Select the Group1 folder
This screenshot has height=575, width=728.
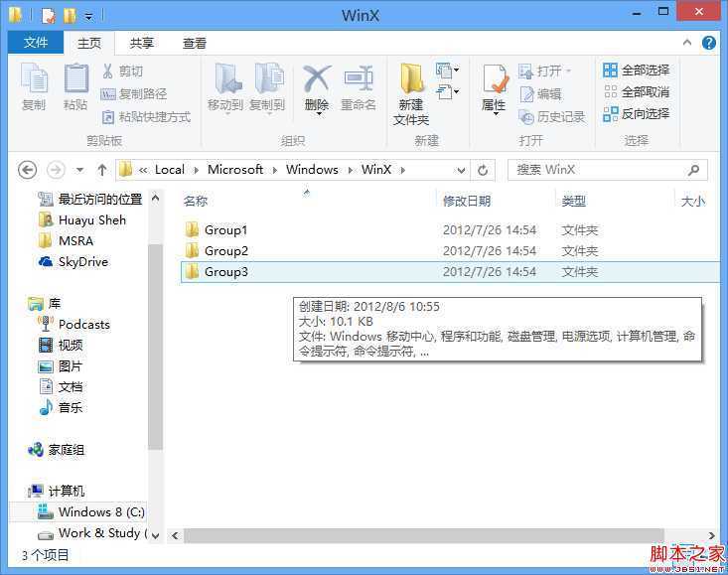225,229
